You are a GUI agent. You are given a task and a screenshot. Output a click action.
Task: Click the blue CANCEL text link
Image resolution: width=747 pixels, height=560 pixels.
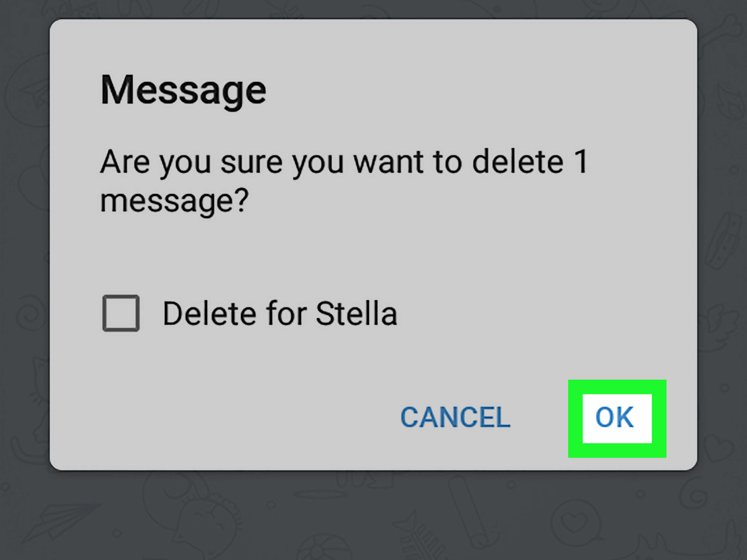point(455,417)
